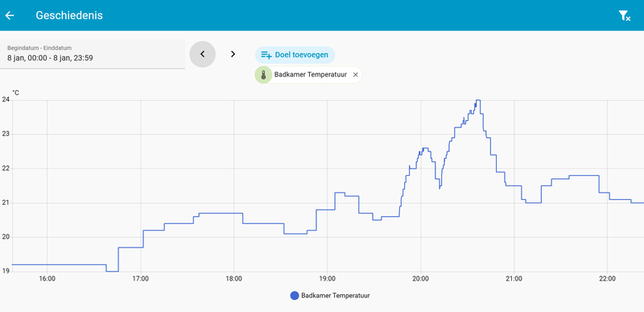Open the Begindatum - Einddatum date field
Screen dimensions: 644x312
pos(93,54)
